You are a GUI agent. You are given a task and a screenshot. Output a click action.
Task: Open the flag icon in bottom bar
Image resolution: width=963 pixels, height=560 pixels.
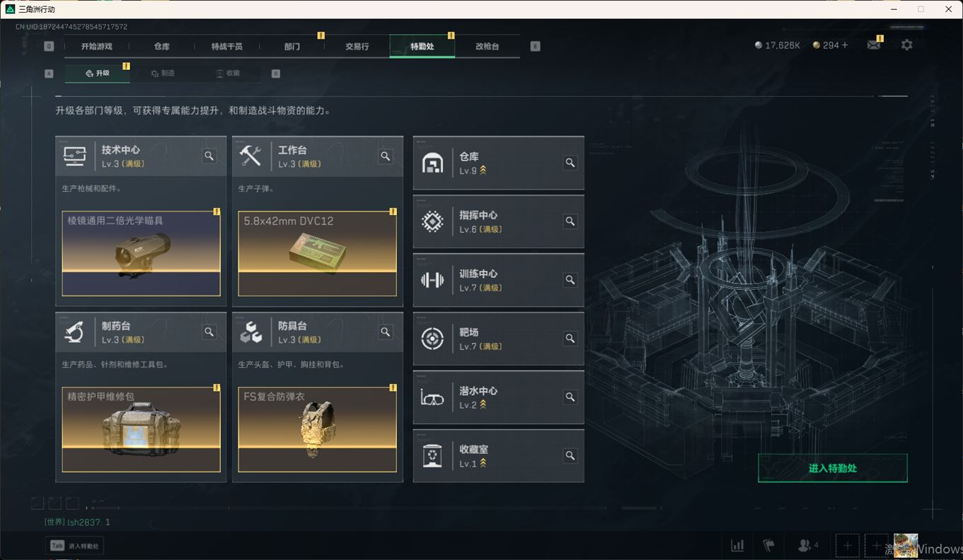(768, 545)
